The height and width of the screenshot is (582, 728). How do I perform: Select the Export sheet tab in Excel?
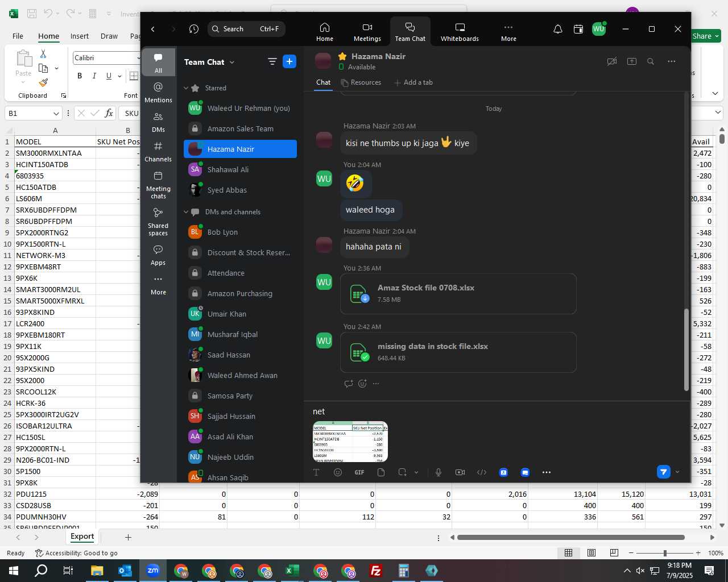82,537
